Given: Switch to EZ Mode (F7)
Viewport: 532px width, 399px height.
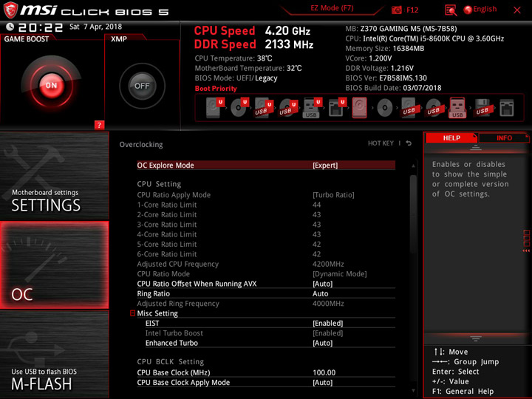Looking at the screenshot, I should (x=332, y=8).
